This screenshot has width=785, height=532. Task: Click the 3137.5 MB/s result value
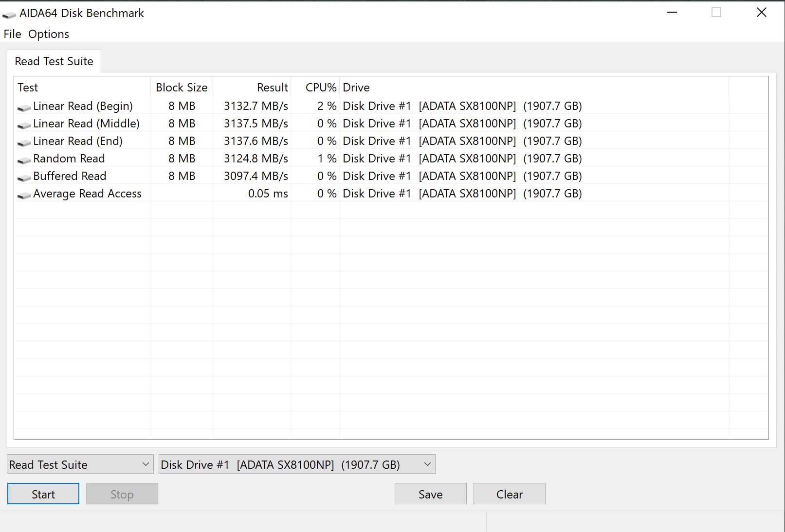click(x=256, y=124)
